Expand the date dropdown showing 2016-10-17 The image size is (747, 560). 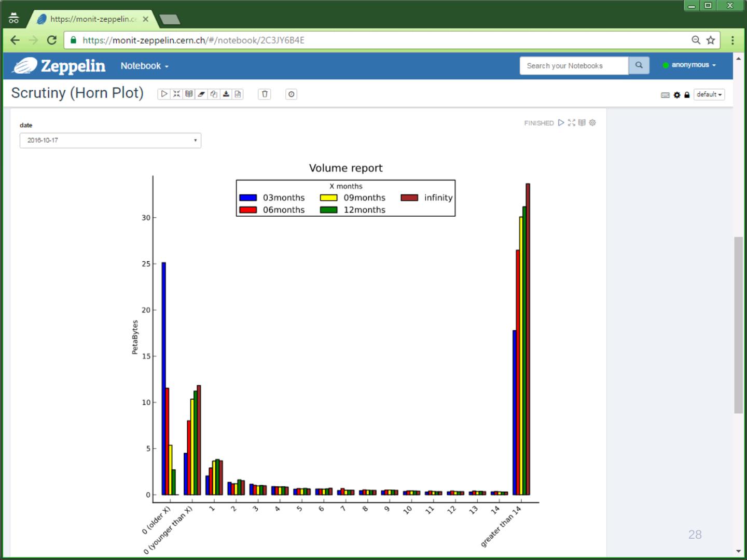pyautogui.click(x=110, y=141)
